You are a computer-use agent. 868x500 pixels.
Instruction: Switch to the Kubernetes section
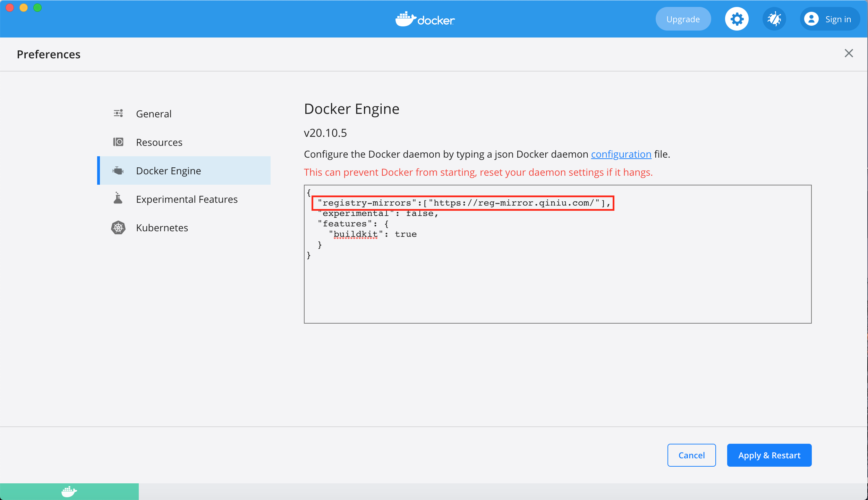184,227
